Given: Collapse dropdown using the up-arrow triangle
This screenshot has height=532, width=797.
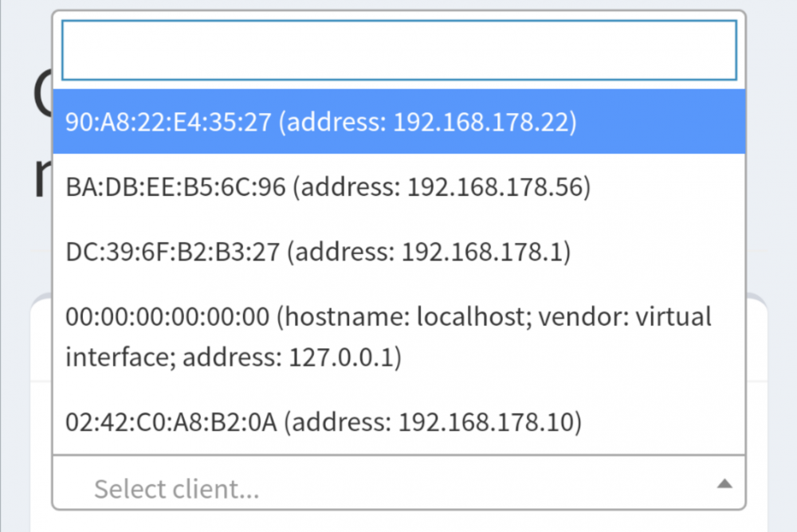Looking at the screenshot, I should pos(724,483).
